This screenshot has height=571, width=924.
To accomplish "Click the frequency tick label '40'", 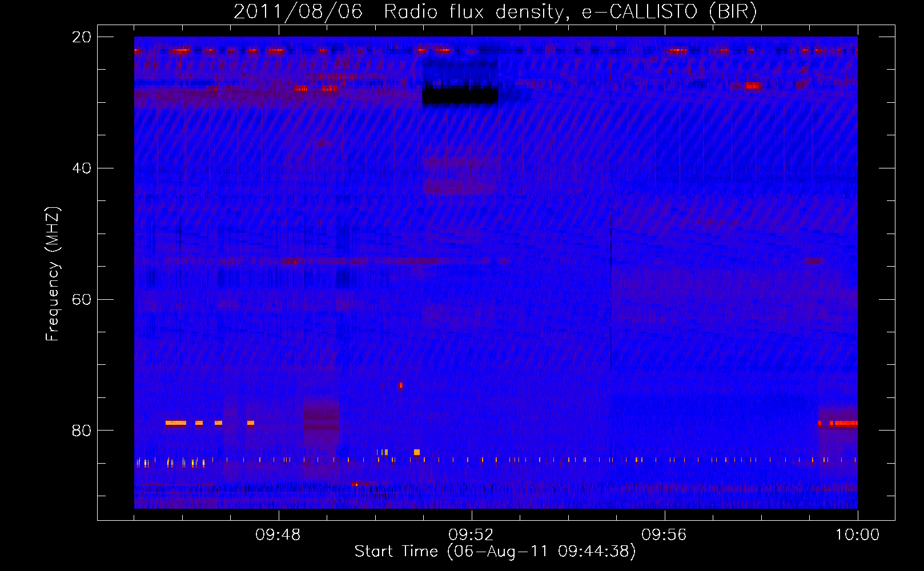I will [82, 168].
